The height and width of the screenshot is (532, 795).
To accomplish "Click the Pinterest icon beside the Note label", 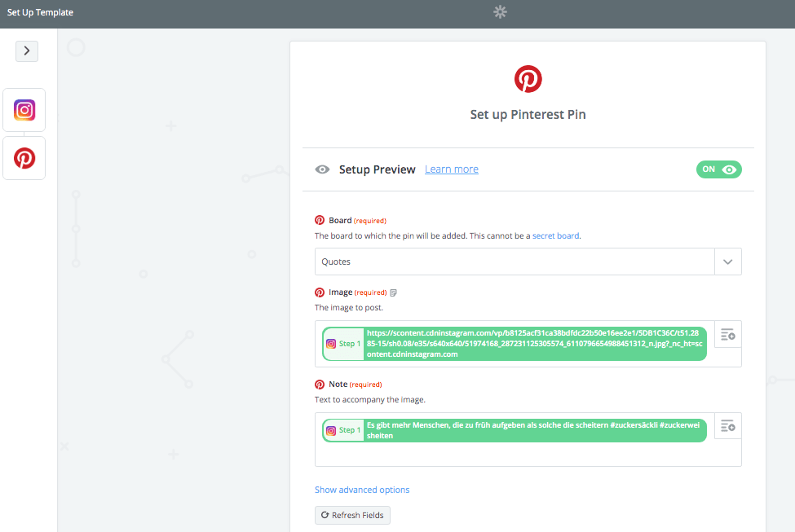I will coord(319,384).
